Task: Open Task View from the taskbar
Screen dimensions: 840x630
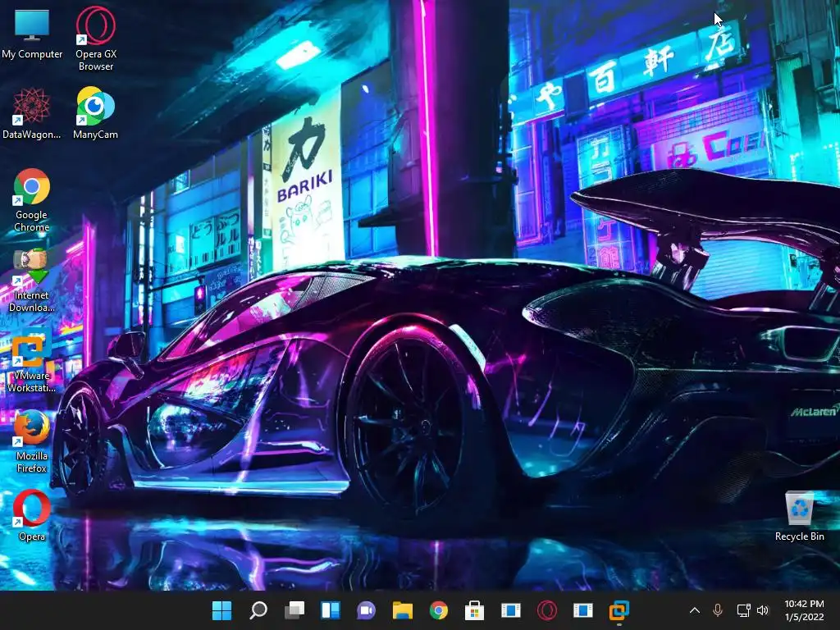Action: pyautogui.click(x=294, y=610)
